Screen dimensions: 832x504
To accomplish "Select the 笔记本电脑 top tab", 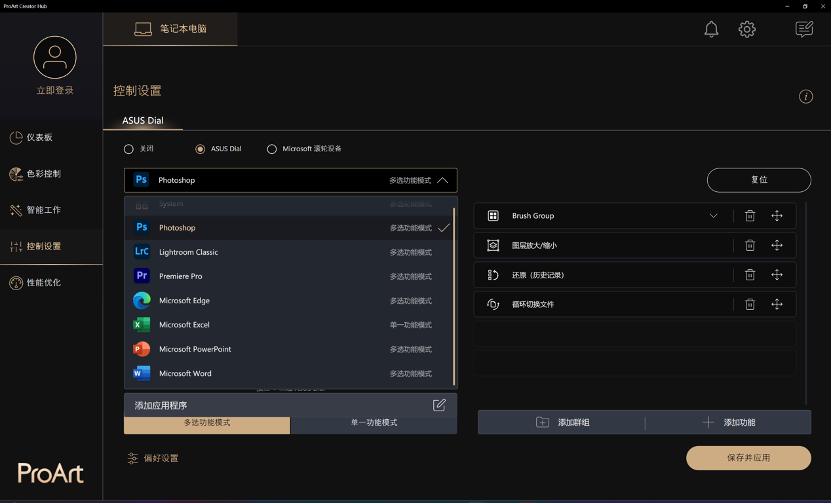I will [170, 29].
